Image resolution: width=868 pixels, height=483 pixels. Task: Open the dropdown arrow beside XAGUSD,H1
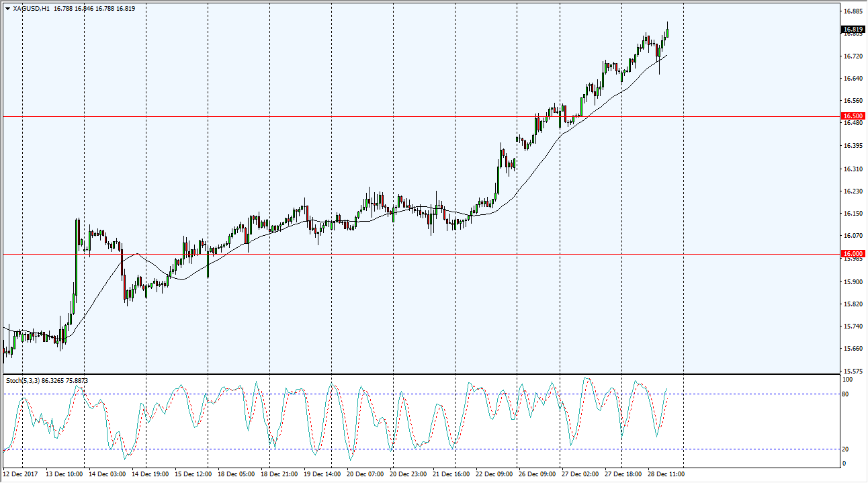(x=7, y=9)
